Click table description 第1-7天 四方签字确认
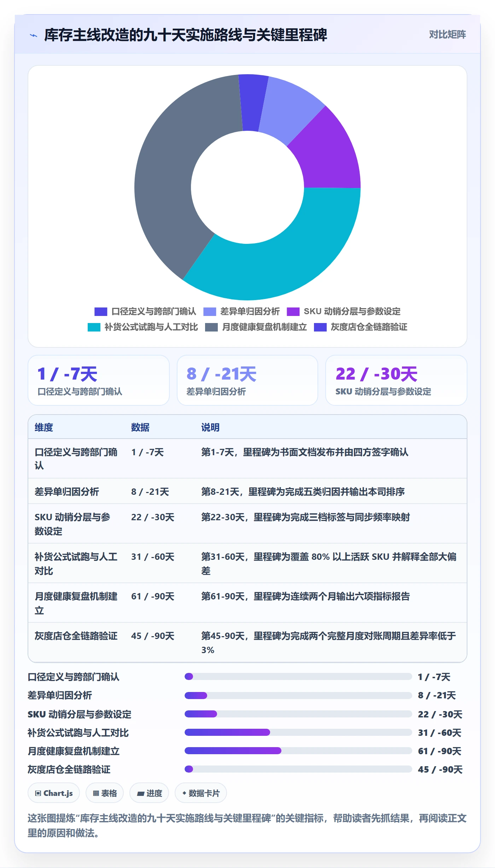The width and height of the screenshot is (495, 868). tap(305, 452)
